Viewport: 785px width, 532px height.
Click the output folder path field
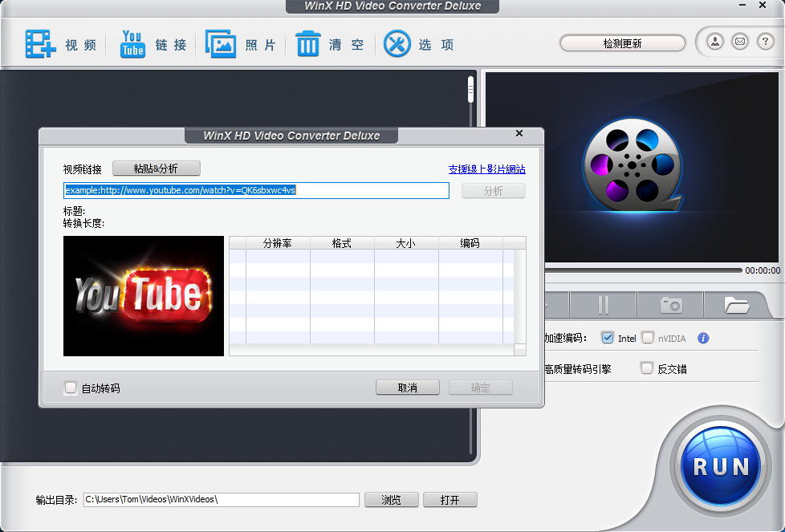tap(222, 499)
